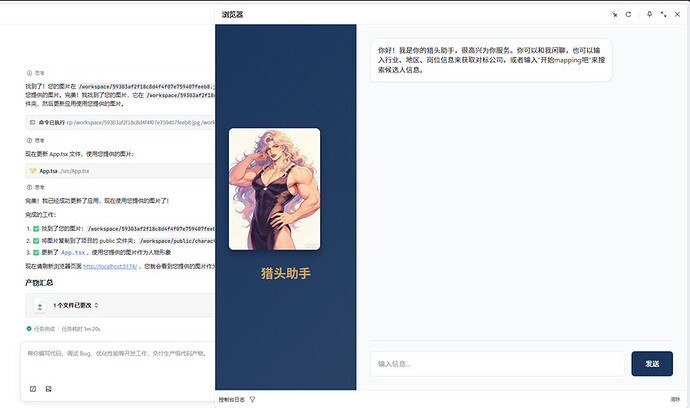Click the App.tsx file icon
Screen dimensions: 690x408
[32, 171]
